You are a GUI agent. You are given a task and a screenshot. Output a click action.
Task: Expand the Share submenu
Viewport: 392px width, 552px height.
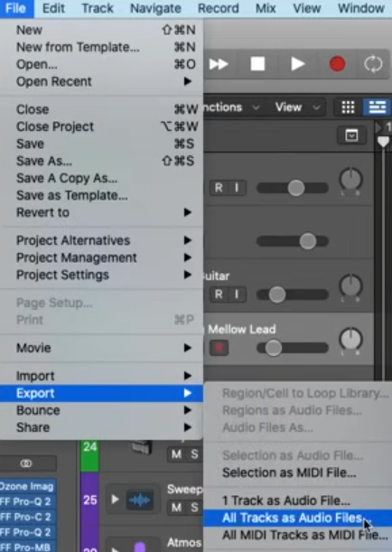pos(101,427)
